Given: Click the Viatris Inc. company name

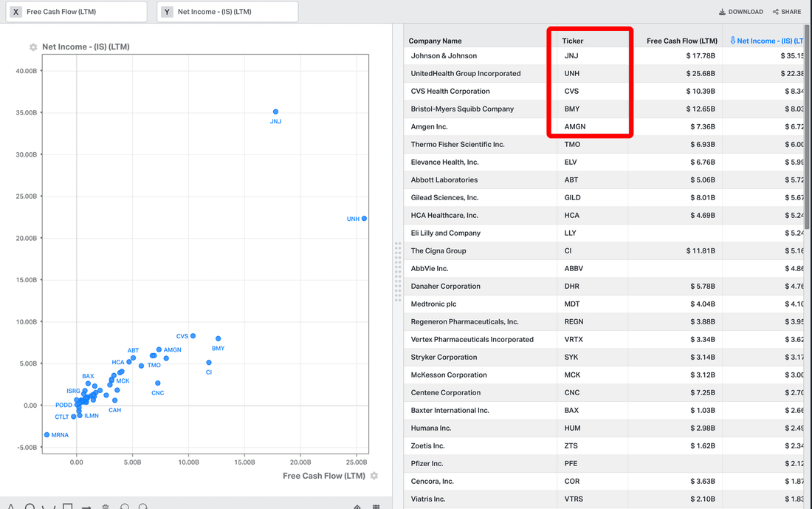Looking at the screenshot, I should tap(427, 499).
